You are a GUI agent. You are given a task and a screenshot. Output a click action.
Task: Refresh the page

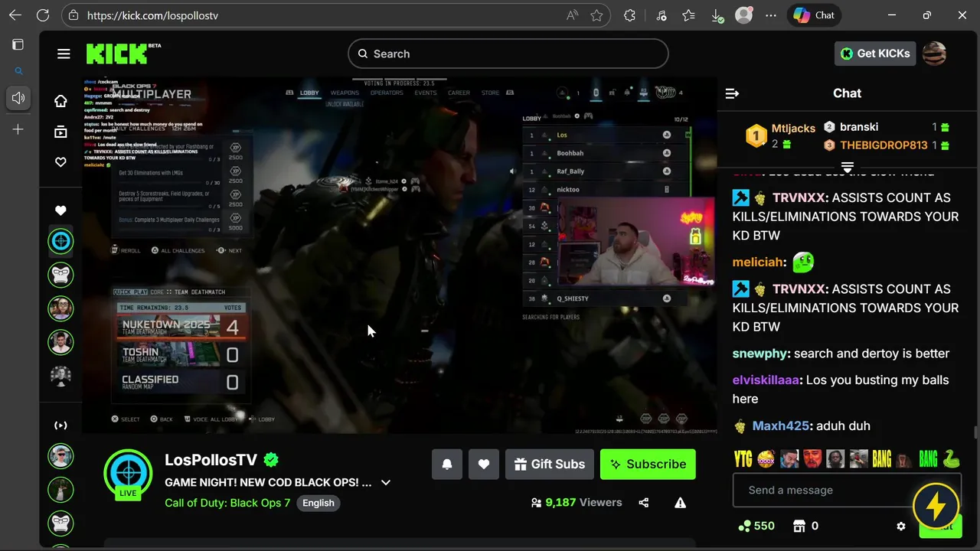pyautogui.click(x=43, y=15)
